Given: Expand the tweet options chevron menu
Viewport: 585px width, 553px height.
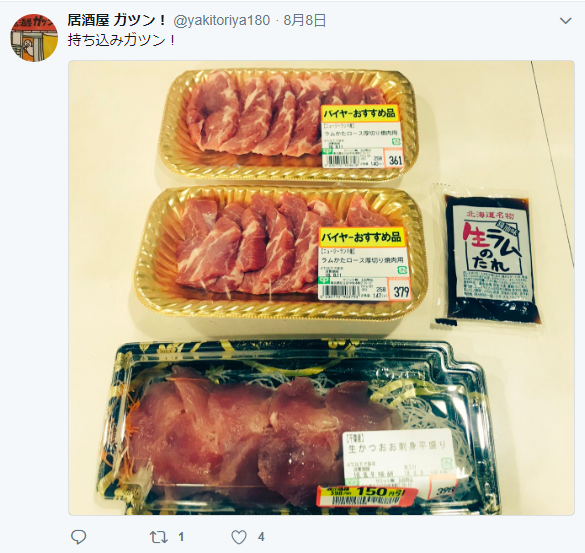Looking at the screenshot, I should [566, 21].
